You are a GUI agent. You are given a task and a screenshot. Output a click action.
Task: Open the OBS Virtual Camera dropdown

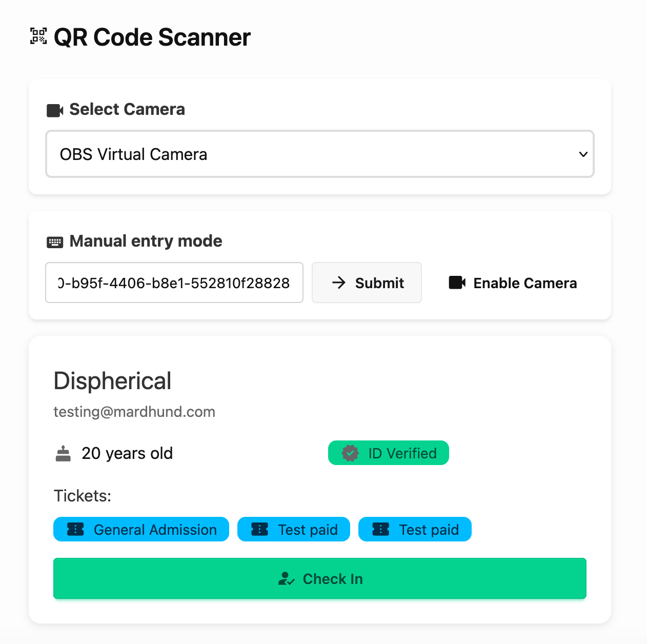point(319,154)
